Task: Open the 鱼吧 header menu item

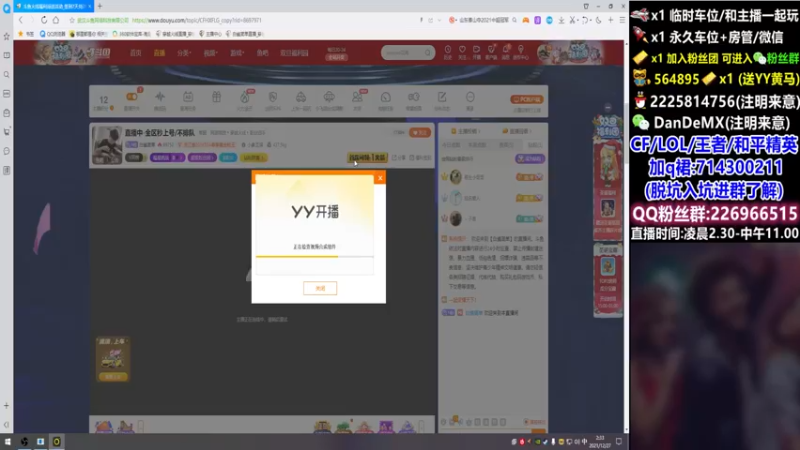Action: pyautogui.click(x=262, y=53)
